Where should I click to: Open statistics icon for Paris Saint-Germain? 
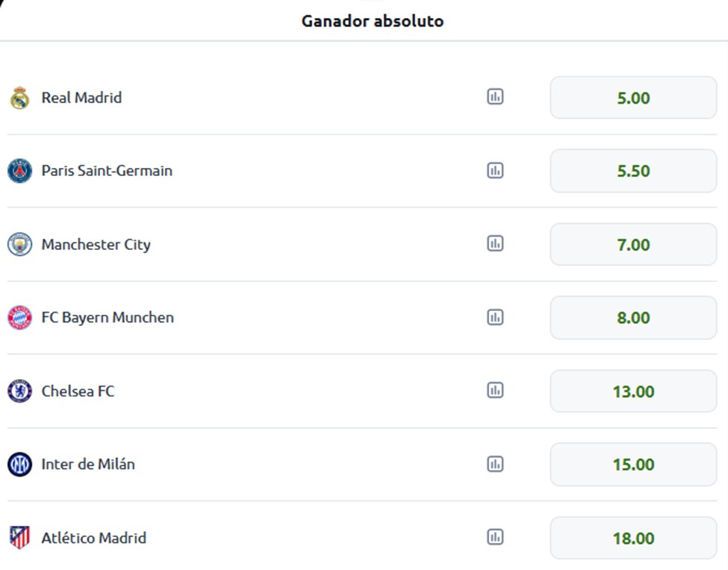495,170
